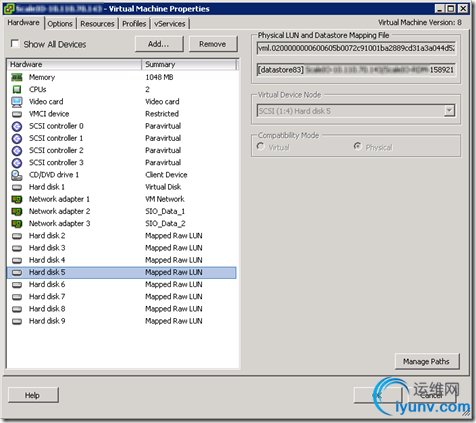Image resolution: width=476 pixels, height=423 pixels.
Task: Select SCSI controller 2 icon
Action: 17,151
